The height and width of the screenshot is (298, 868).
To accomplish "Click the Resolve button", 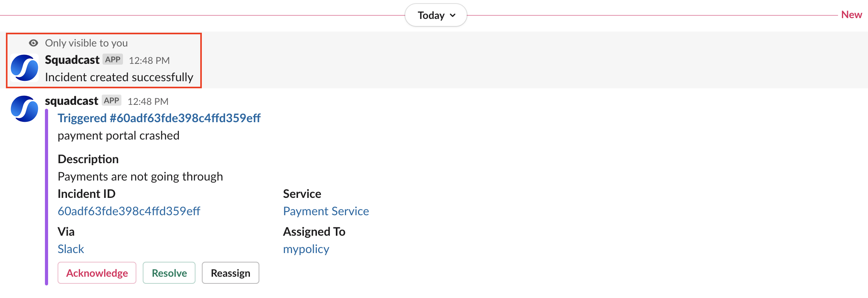I will [169, 273].
